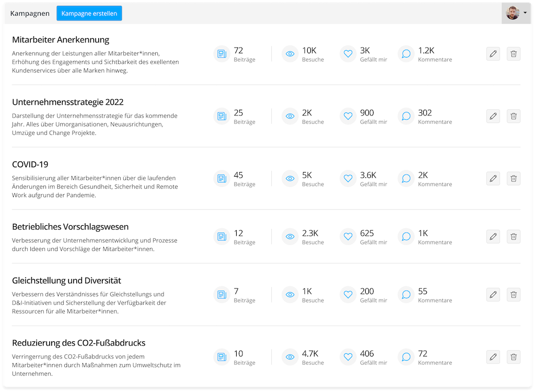Click the trash icon for Unternehmensstrategie 2022
535x392 pixels.
[514, 116]
